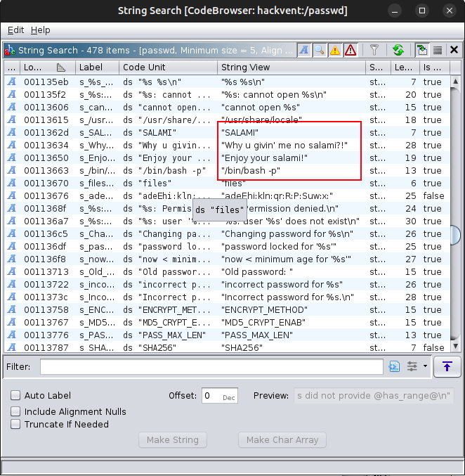Viewport: 465px width, 476px height.
Task: Toggle the undefined strings magnifier icon
Action: 319,50
